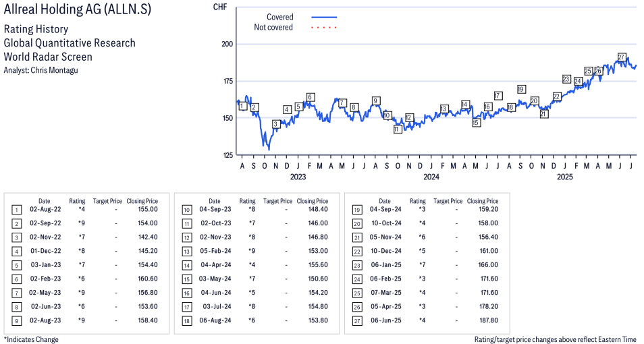Select chart marker 15 in May 2024

click(476, 122)
